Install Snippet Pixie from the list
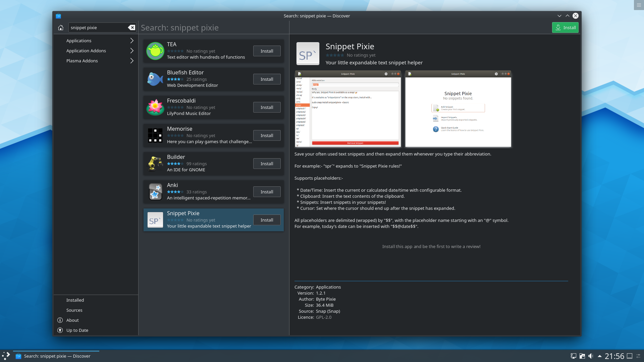Screen dimensions: 644x362 [x=267, y=220]
